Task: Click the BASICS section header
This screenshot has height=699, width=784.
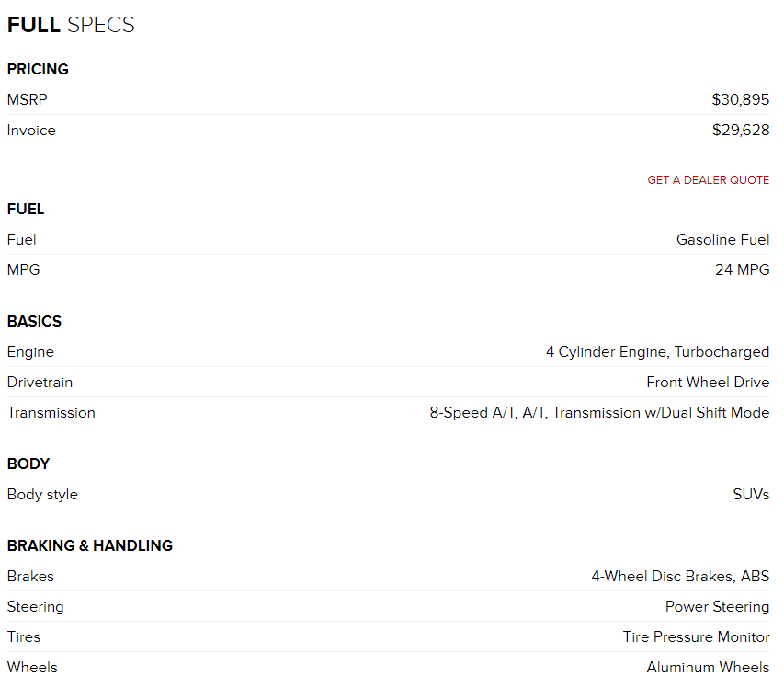Action: [x=34, y=321]
